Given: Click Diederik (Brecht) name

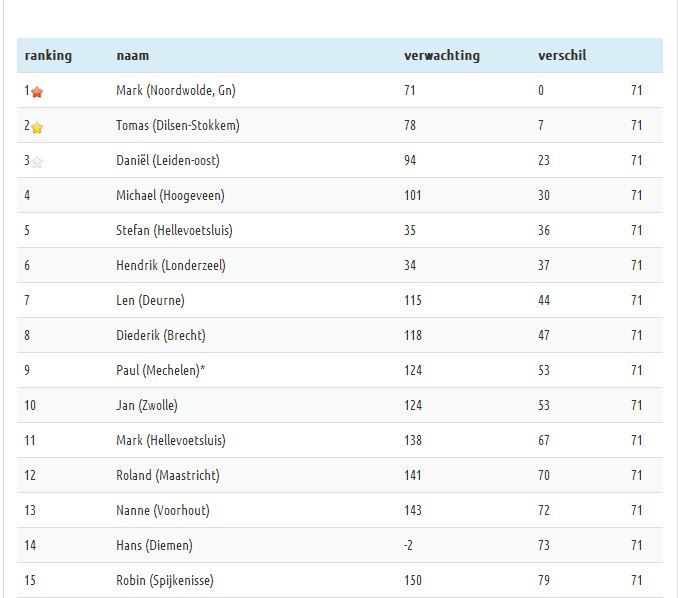Looking at the screenshot, I should point(160,335).
